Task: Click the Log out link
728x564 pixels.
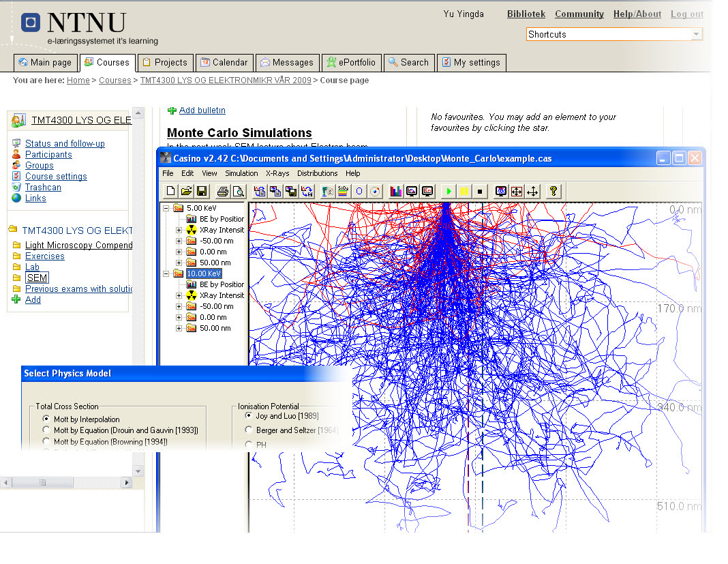Action: (686, 14)
